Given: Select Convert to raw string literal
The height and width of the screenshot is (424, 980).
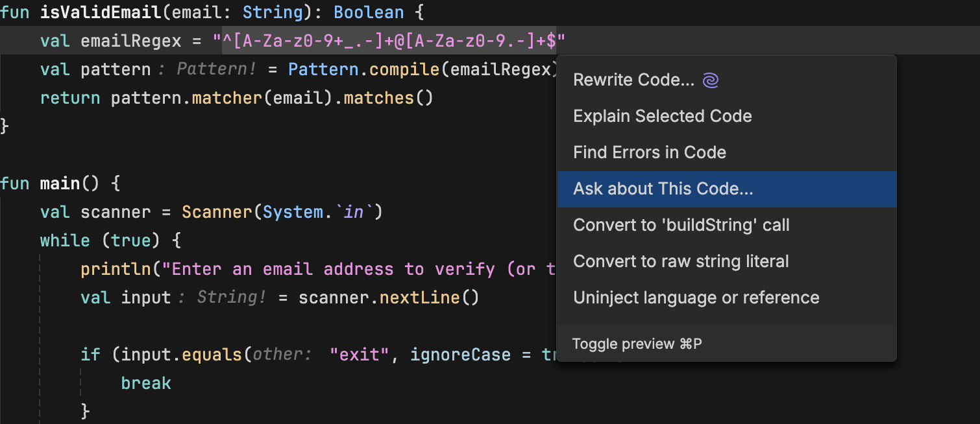Looking at the screenshot, I should pyautogui.click(x=679, y=261).
